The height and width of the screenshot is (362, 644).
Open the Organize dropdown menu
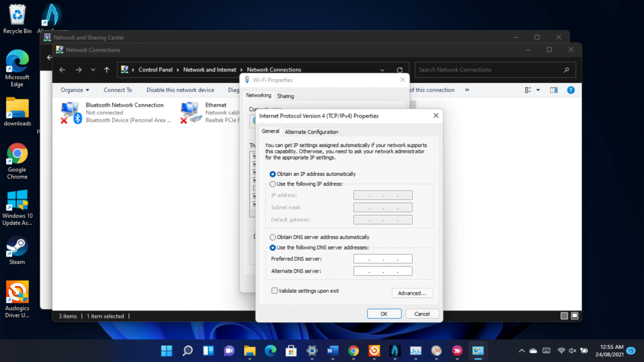point(75,90)
